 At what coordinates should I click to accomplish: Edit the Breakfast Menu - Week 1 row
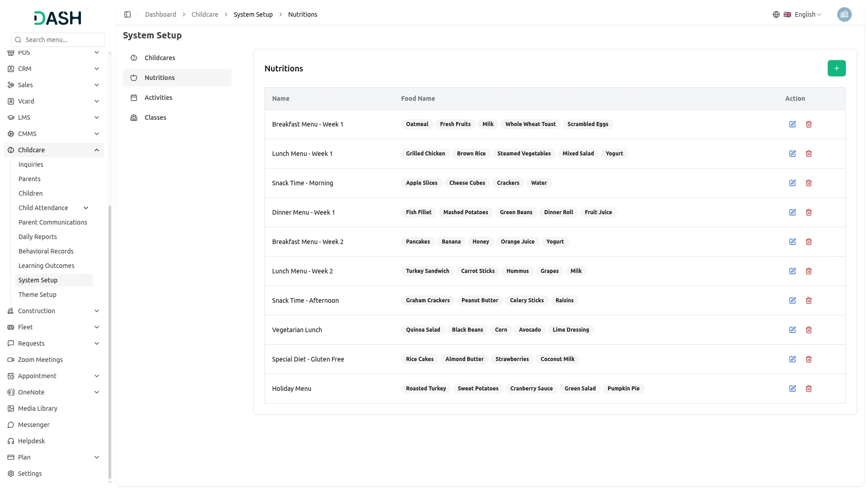[x=793, y=124]
